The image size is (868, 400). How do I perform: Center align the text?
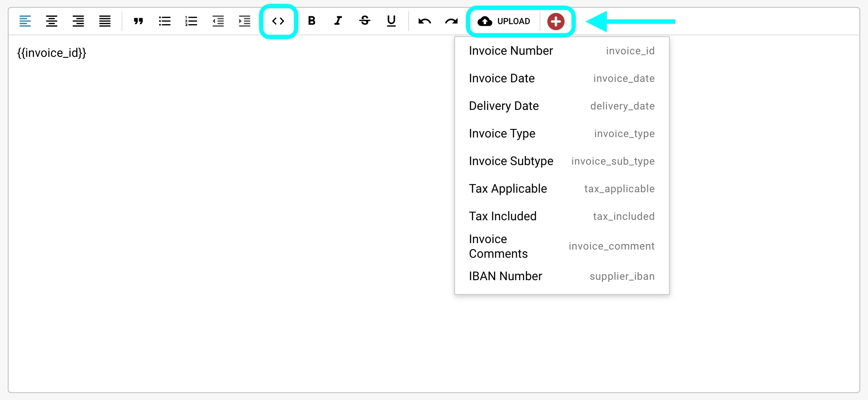click(52, 21)
